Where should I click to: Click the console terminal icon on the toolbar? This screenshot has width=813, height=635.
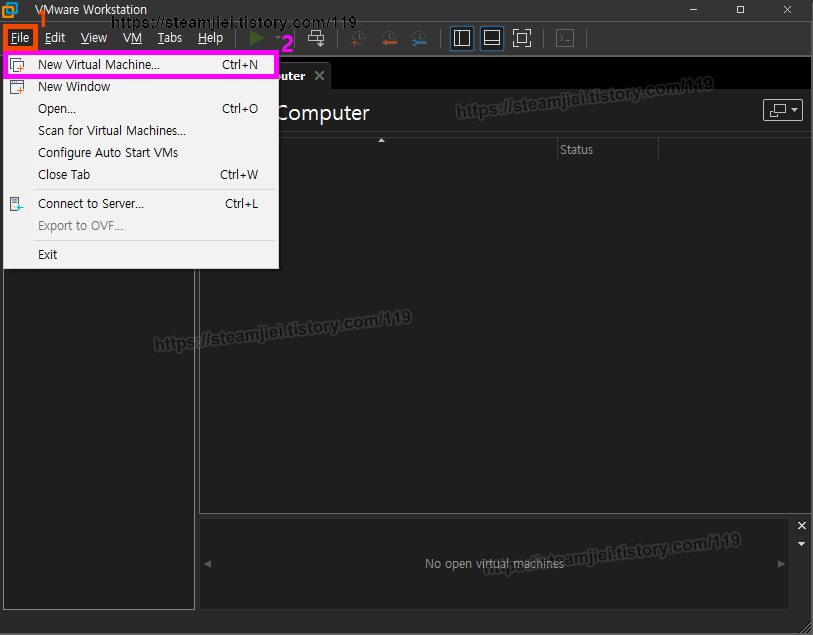[564, 38]
